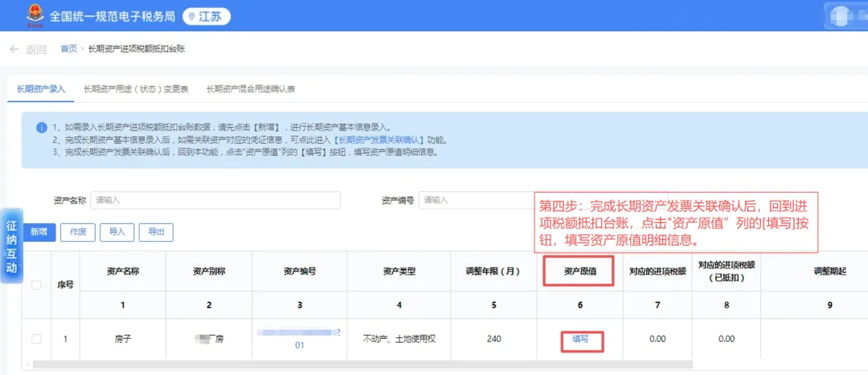Viewport: 868px width, 375px height.
Task: Focus the 资产名称 input field
Action: pos(215,200)
